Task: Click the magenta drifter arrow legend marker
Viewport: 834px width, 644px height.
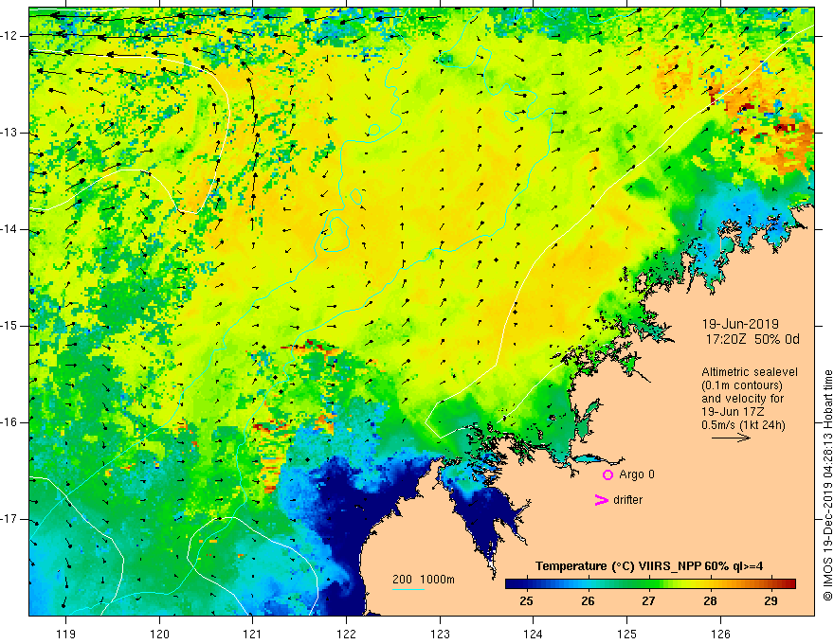Action: (602, 500)
